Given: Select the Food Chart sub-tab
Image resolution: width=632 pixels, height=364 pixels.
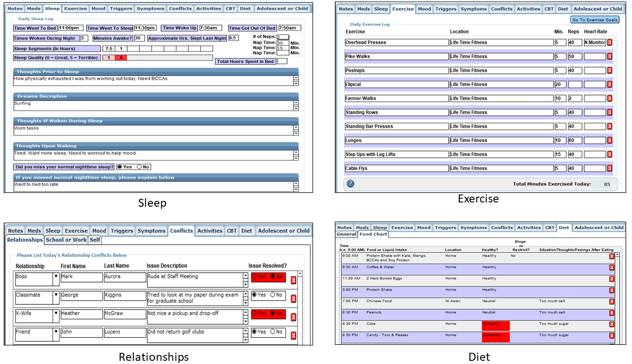Looking at the screenshot, I should [374, 234].
